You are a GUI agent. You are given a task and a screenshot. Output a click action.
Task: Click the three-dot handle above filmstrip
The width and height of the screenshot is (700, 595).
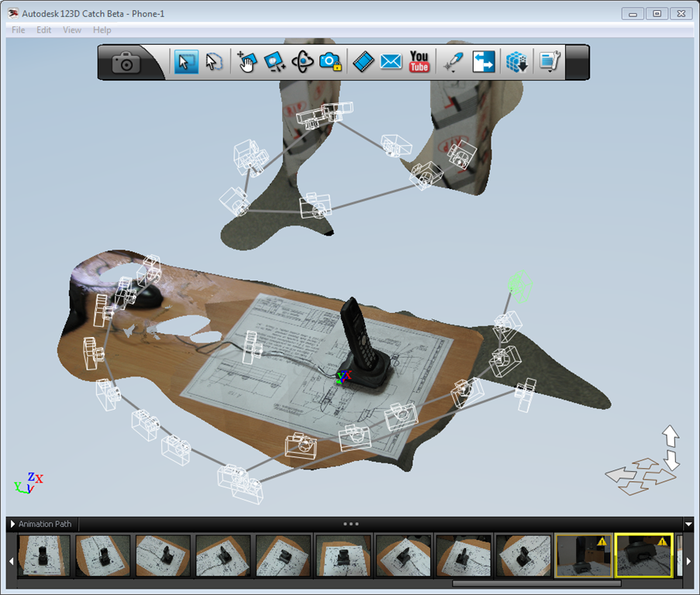(x=351, y=524)
